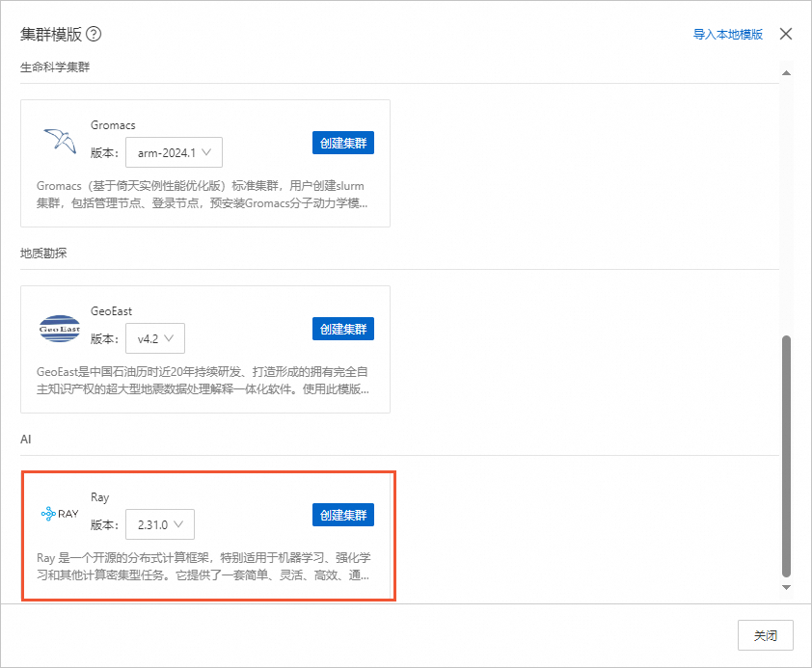The height and width of the screenshot is (668, 812).
Task: Click the scrollbar down arrow
Action: click(786, 587)
